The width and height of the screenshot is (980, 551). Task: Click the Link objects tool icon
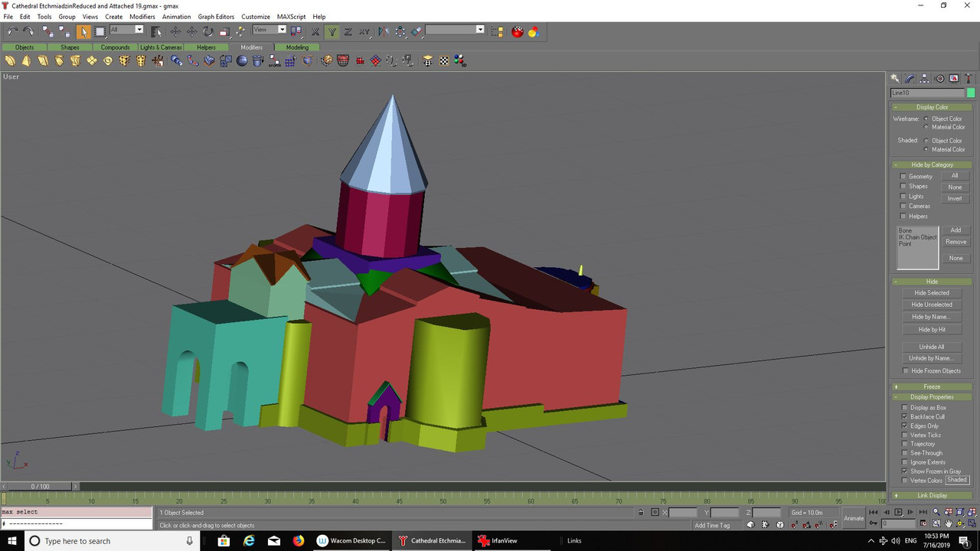(x=47, y=31)
